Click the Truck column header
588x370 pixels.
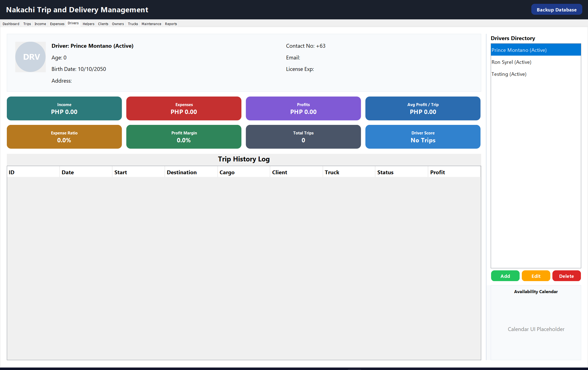pos(349,172)
